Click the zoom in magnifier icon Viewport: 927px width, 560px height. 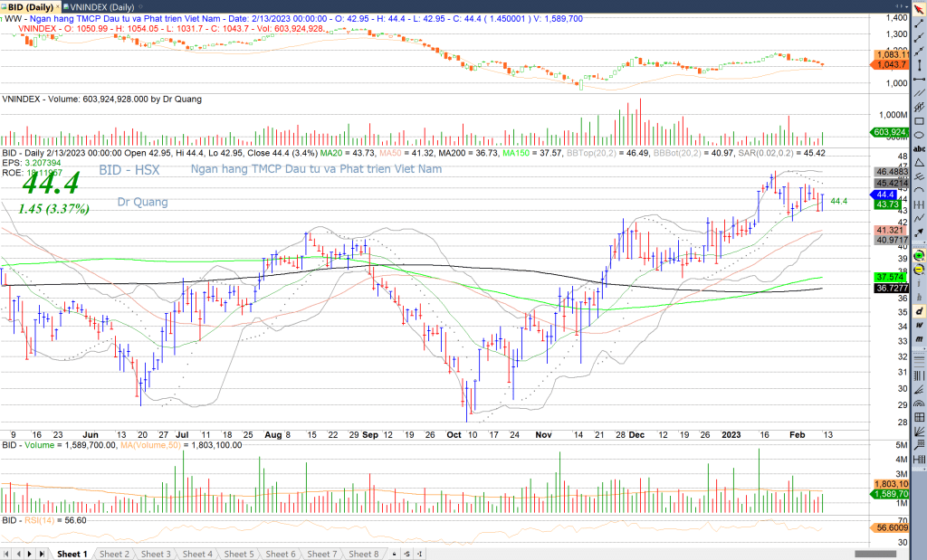click(920, 255)
